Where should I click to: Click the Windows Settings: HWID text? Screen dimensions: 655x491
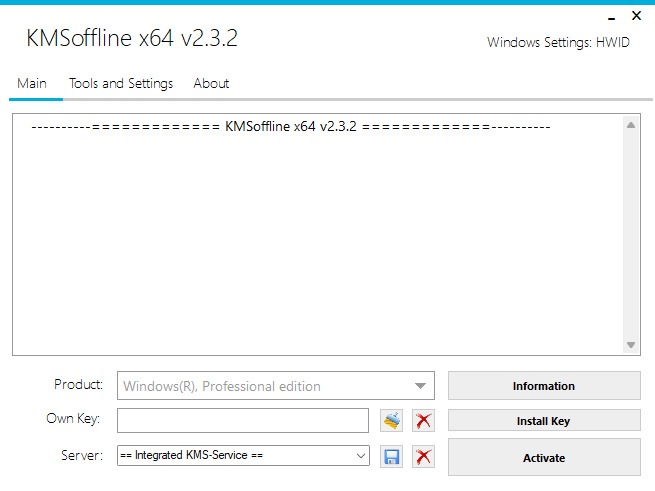(x=558, y=42)
